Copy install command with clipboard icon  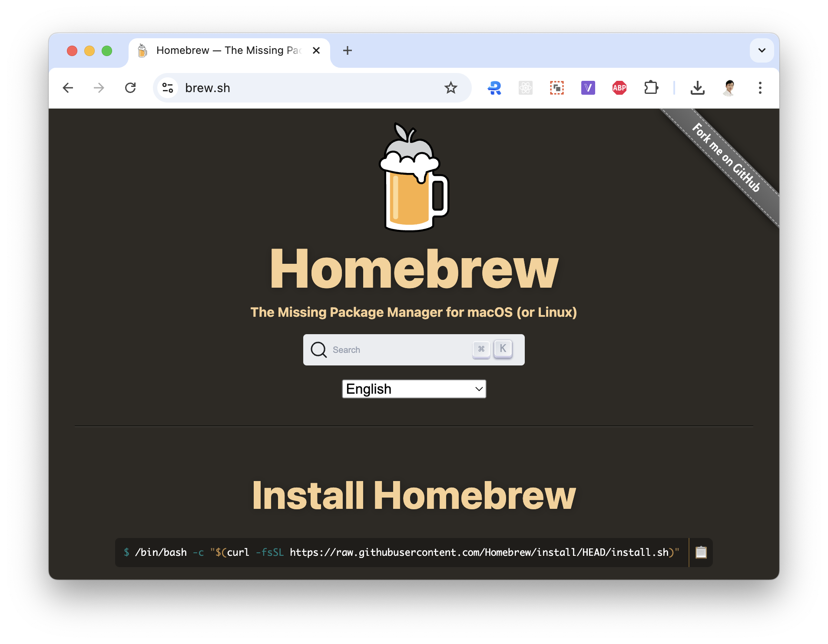coord(701,552)
